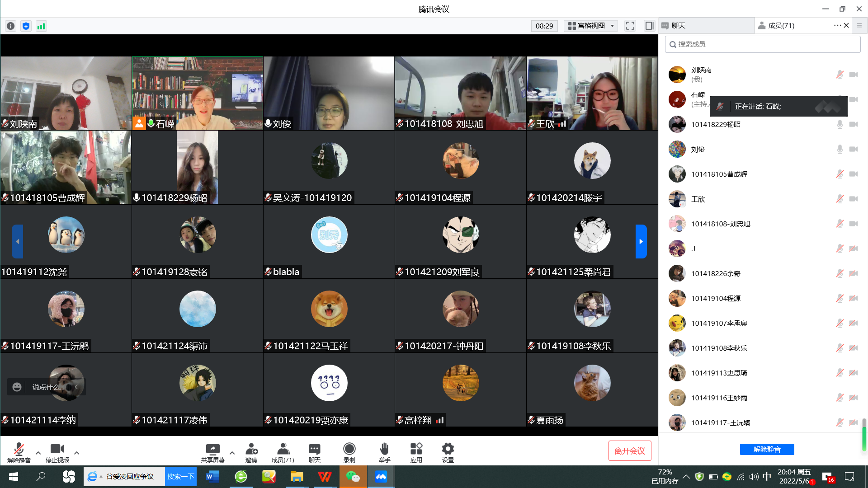Expand audio options arrow beside mute
The width and height of the screenshot is (868, 488).
coord(38,452)
